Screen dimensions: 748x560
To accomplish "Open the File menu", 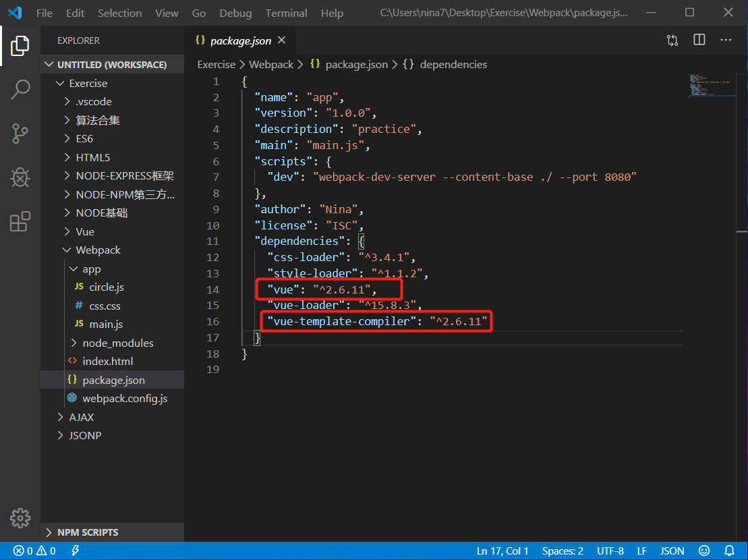I will 45,13.
